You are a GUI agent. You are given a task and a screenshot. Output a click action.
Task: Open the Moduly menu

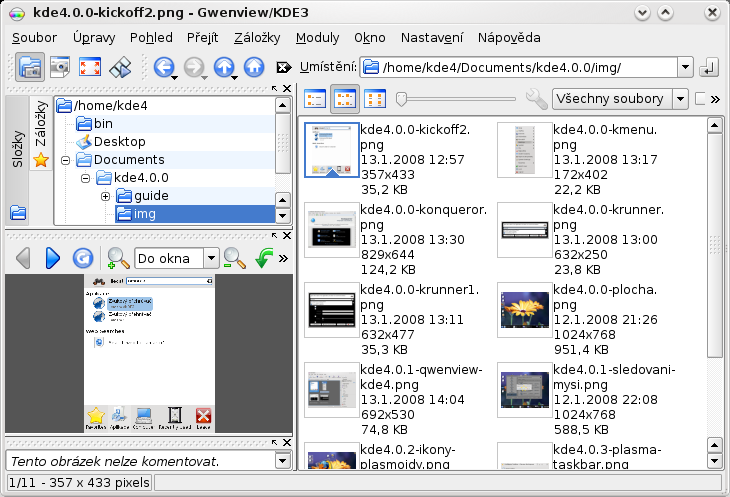pyautogui.click(x=317, y=37)
